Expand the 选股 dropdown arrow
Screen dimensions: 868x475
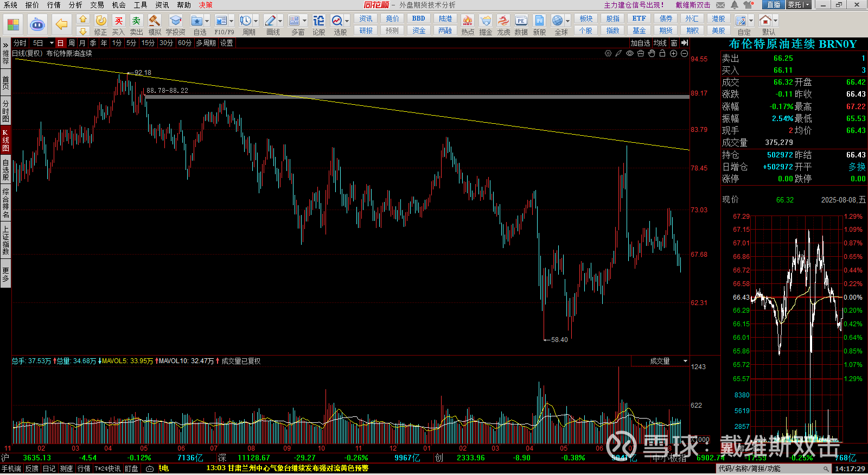click(x=347, y=21)
